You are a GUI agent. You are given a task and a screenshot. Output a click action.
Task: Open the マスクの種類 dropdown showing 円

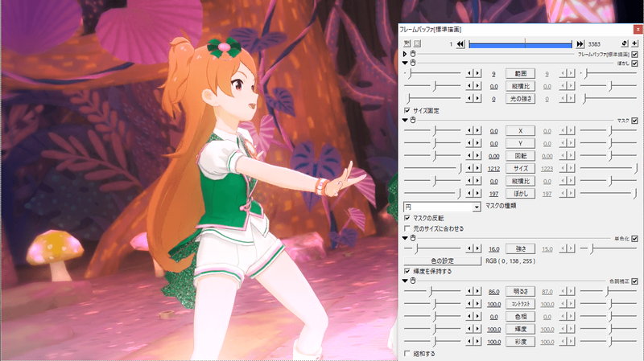(x=442, y=207)
